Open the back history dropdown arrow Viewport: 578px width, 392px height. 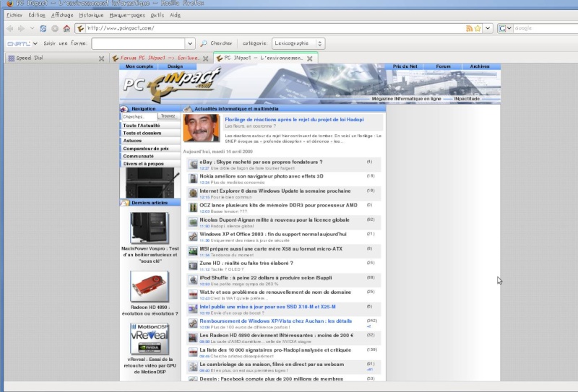[x=32, y=28]
